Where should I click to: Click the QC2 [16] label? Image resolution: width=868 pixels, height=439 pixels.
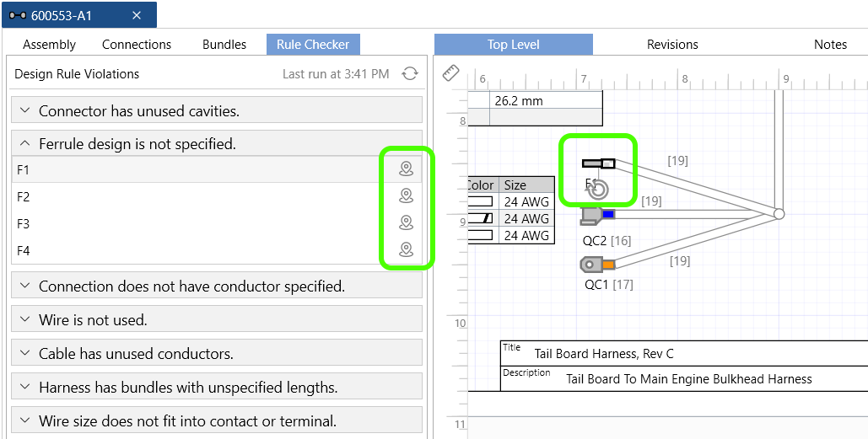pyautogui.click(x=607, y=240)
